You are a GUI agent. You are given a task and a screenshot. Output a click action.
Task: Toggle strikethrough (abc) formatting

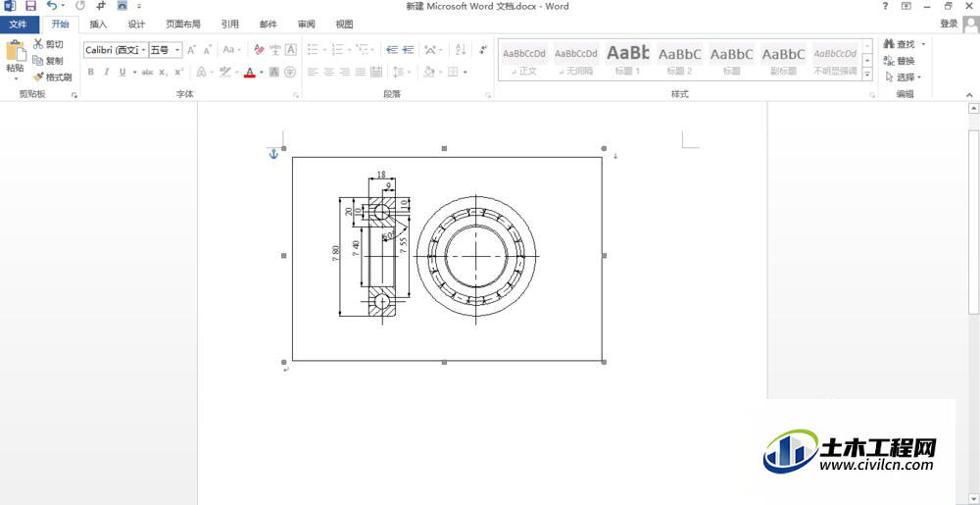pyautogui.click(x=148, y=72)
